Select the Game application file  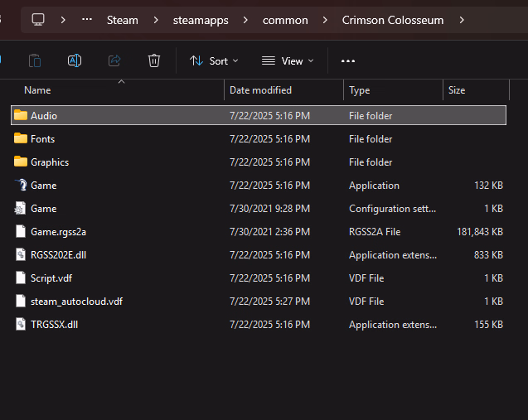(259, 185)
